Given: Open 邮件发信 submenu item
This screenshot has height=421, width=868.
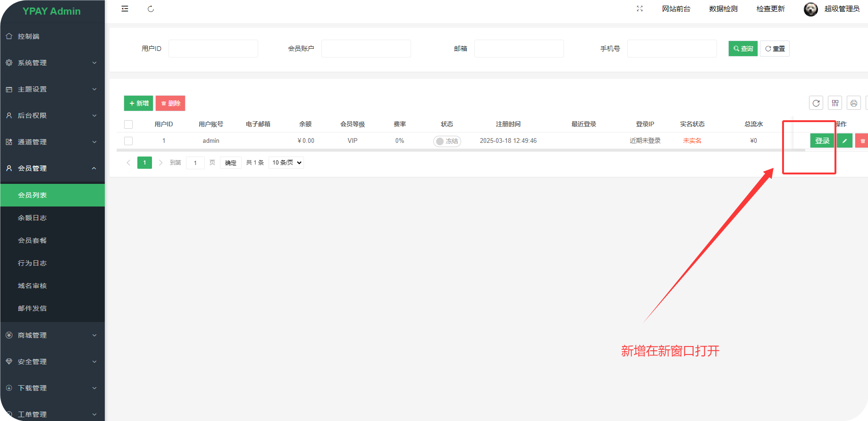Looking at the screenshot, I should pos(52,308).
